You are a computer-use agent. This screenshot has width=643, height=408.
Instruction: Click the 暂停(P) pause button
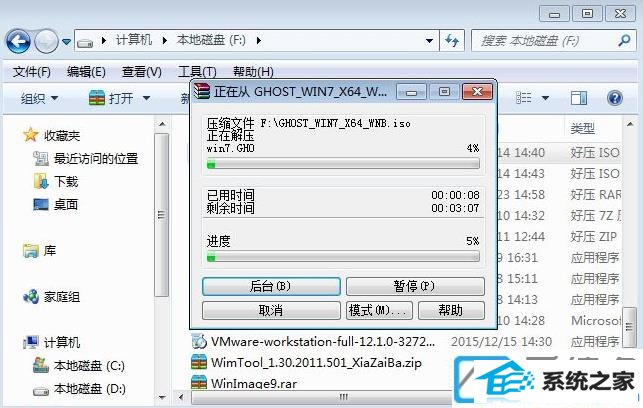(415, 286)
